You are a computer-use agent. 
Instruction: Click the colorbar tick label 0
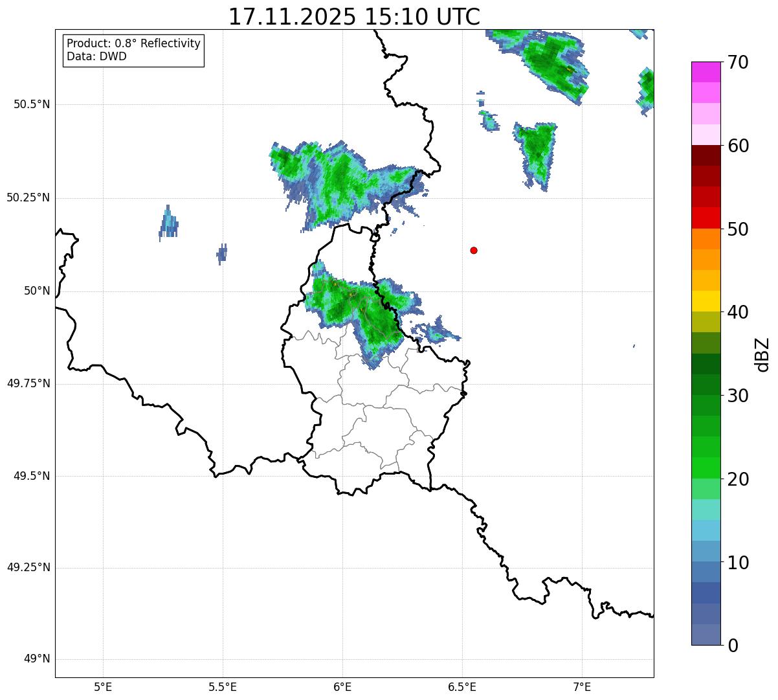733,646
